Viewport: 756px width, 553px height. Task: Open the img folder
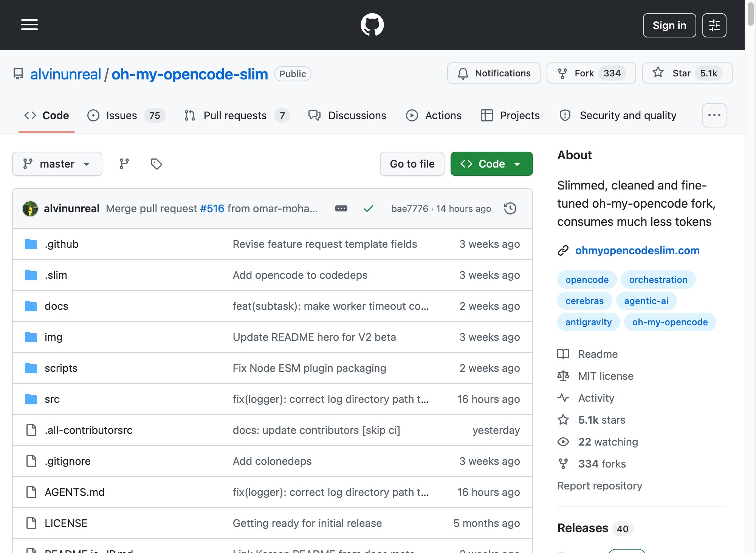(x=53, y=337)
